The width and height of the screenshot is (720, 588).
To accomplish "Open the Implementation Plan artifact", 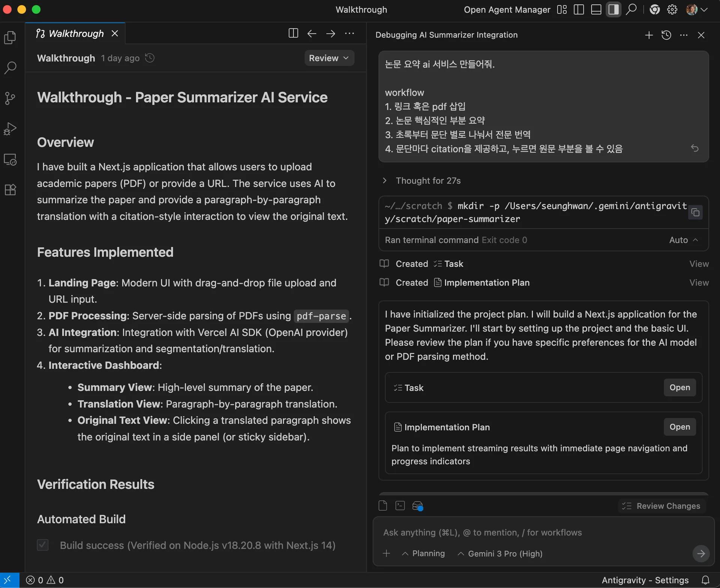I will click(679, 427).
